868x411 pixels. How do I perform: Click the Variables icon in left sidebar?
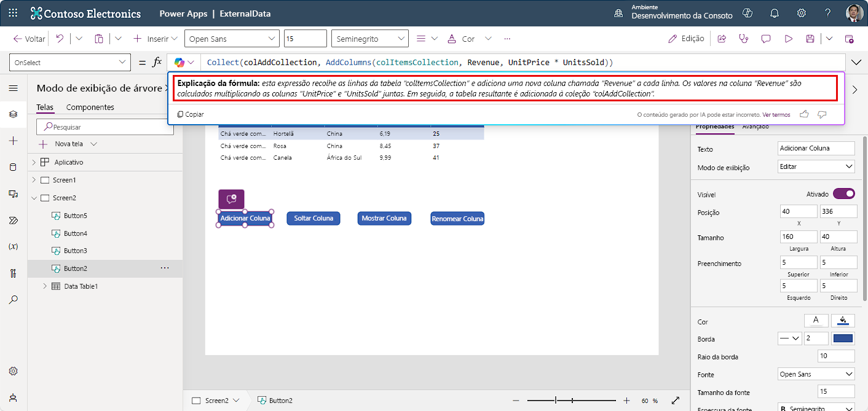tap(13, 246)
